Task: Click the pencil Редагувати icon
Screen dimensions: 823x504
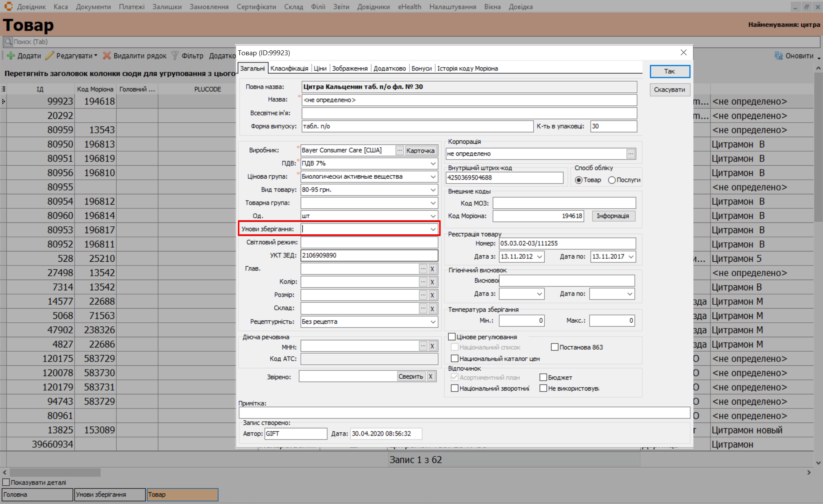Action: (50, 56)
